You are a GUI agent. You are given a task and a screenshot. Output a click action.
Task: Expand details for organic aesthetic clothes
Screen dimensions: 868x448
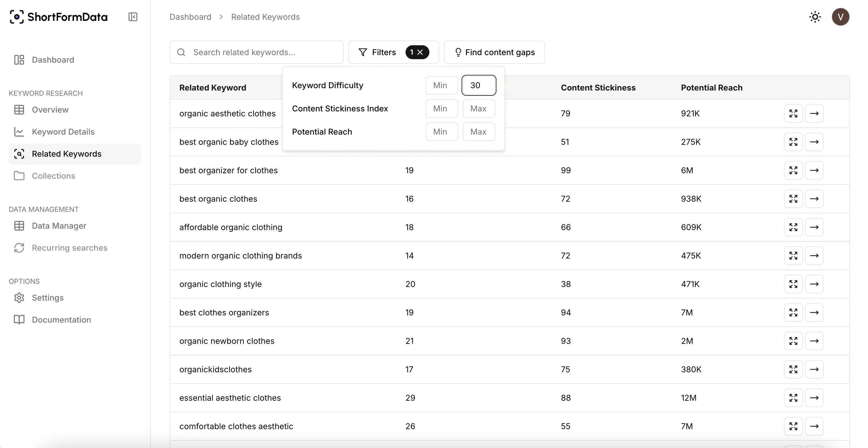click(793, 113)
